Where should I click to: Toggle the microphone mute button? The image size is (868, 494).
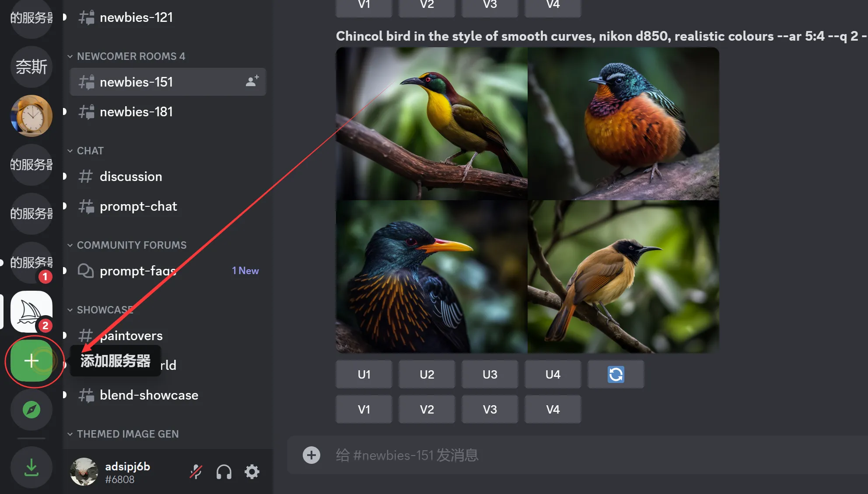[196, 472]
